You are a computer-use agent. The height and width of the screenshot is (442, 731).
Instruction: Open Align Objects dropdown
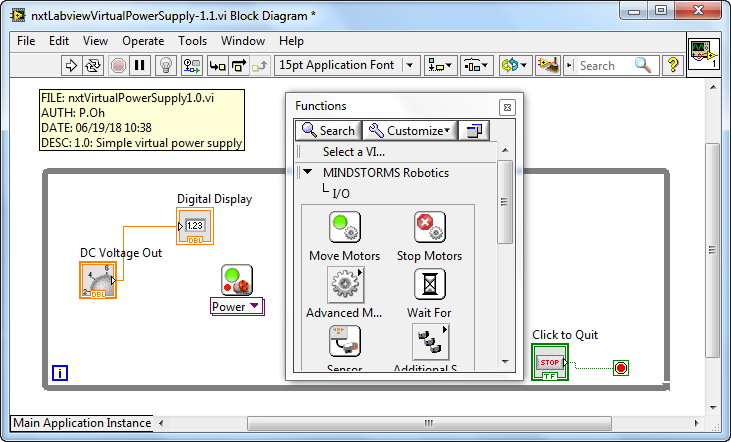tap(440, 66)
